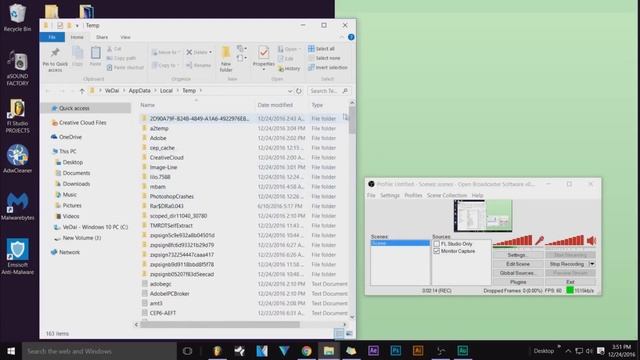Viewport: 640px width, 360px height.
Task: Show hidden system tray icons
Action: click(568, 351)
